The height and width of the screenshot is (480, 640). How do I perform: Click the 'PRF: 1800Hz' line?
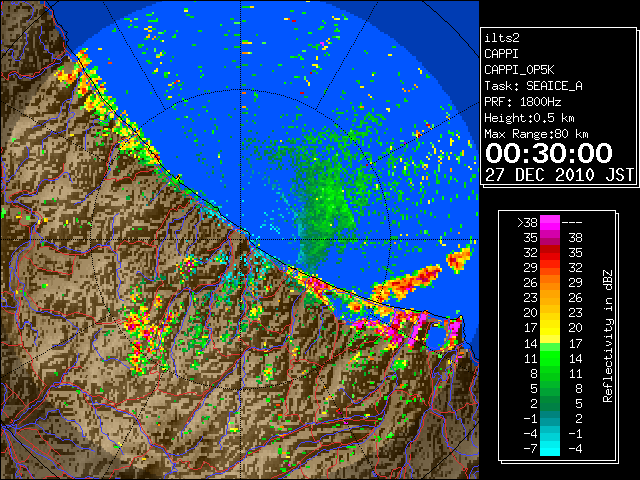(522, 102)
